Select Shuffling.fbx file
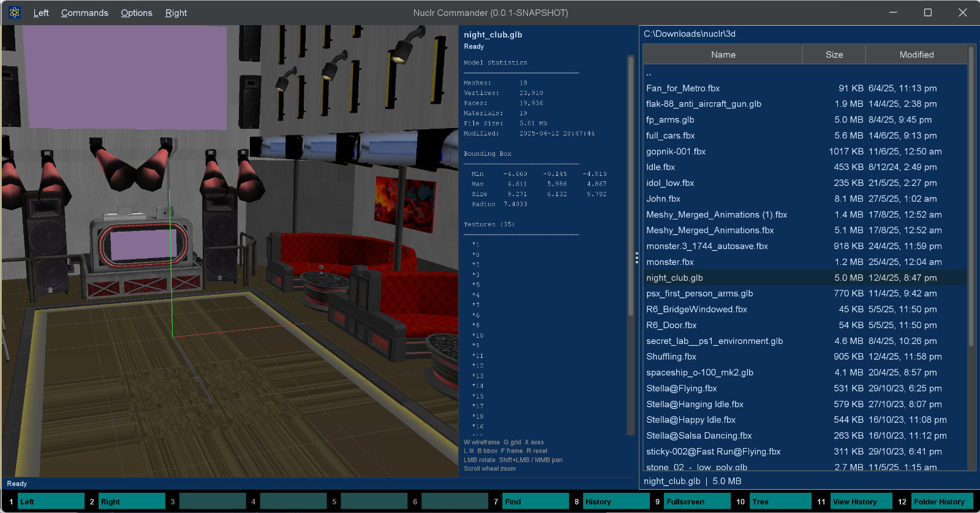The image size is (980, 513). [805, 357]
